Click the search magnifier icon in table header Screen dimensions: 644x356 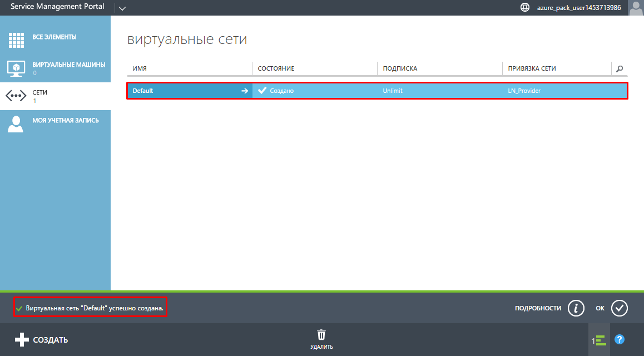tap(620, 68)
